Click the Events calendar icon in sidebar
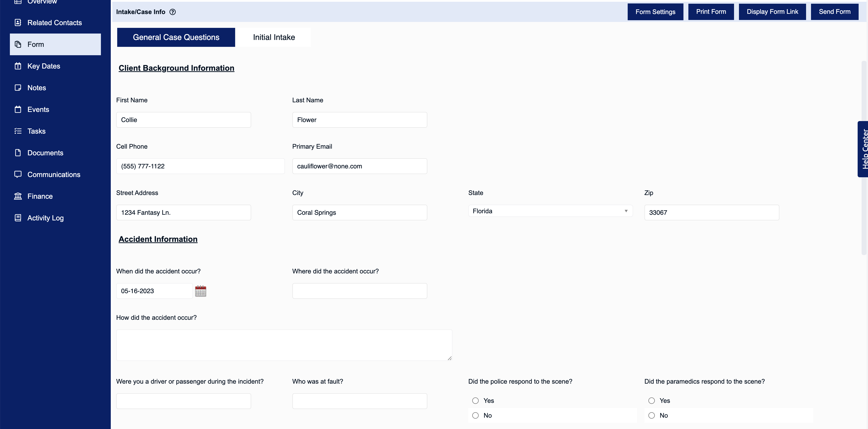868x429 pixels. point(18,109)
